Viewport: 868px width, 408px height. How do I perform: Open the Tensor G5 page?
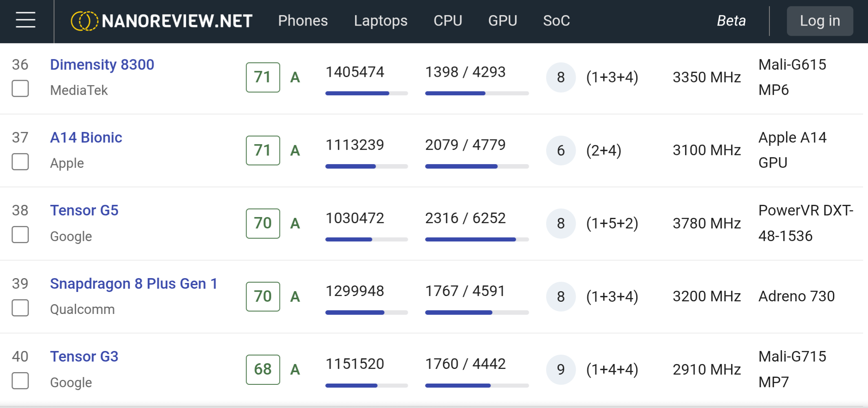click(x=84, y=211)
